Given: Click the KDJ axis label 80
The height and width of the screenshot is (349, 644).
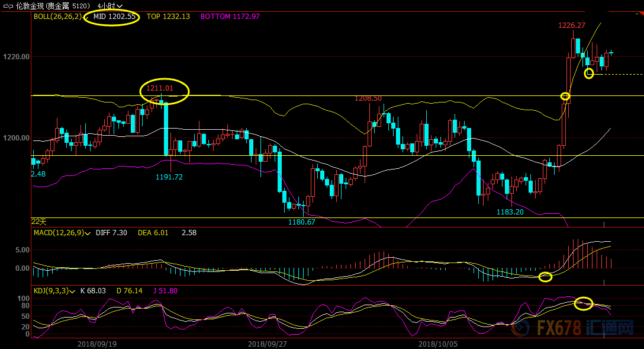Looking at the screenshot, I should pos(25,306).
